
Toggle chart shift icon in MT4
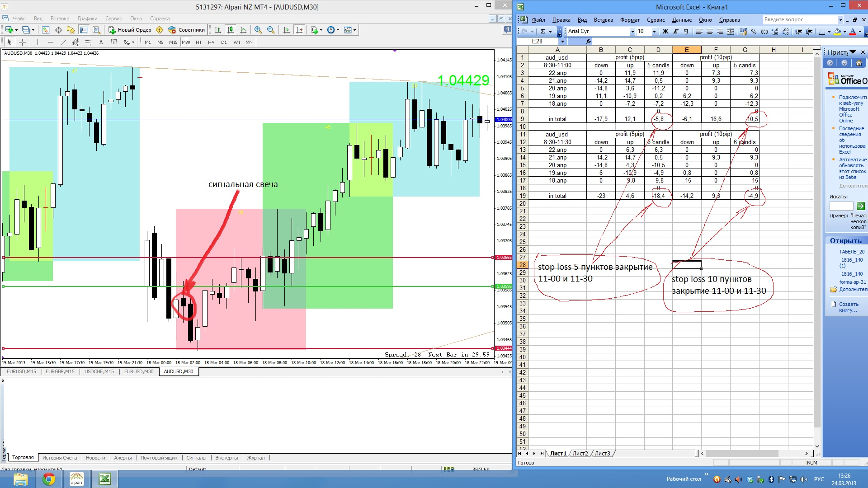[299, 30]
